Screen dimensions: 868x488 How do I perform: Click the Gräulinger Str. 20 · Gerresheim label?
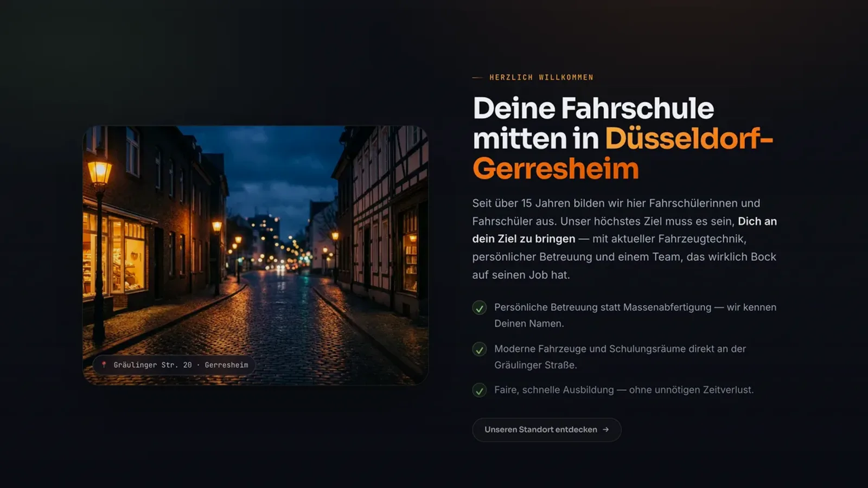[x=174, y=365]
